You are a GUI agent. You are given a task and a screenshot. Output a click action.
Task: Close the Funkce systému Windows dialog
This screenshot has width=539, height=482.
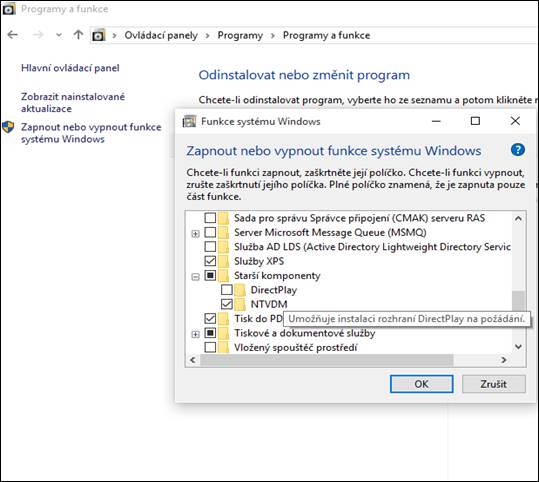[x=515, y=121]
